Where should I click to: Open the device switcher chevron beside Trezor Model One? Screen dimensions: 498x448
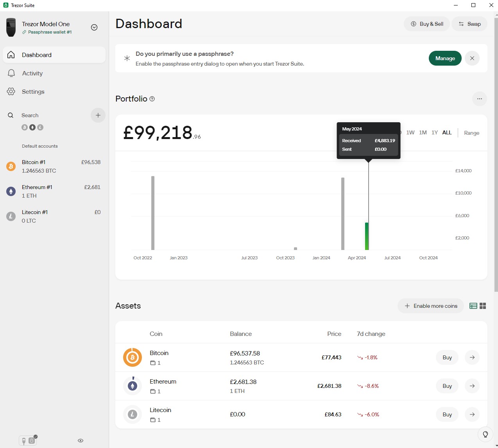click(94, 27)
